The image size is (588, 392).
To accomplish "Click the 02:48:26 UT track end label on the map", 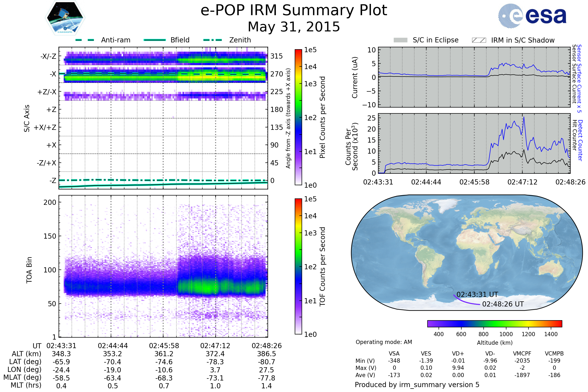I will 503,304.
